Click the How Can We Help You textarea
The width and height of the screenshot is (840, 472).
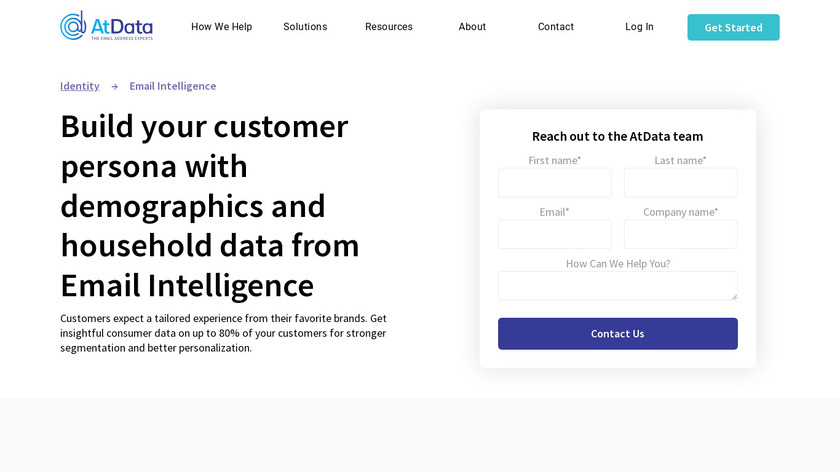(x=617, y=286)
